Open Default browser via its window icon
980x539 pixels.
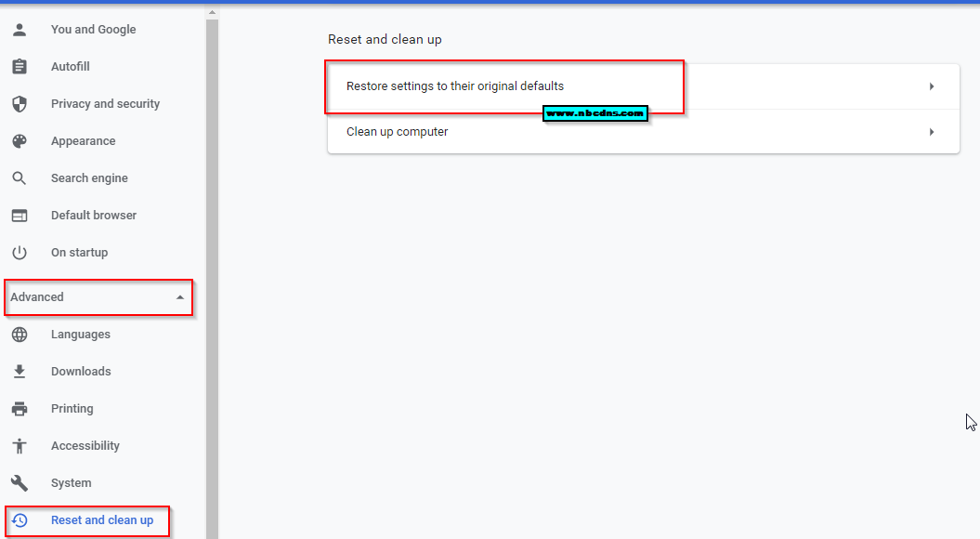[20, 216]
